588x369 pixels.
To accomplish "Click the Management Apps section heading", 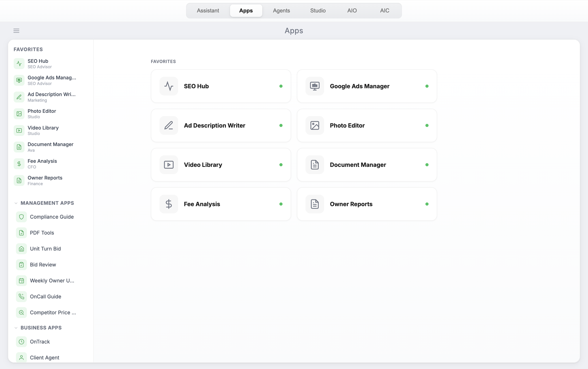I will 47,203.
